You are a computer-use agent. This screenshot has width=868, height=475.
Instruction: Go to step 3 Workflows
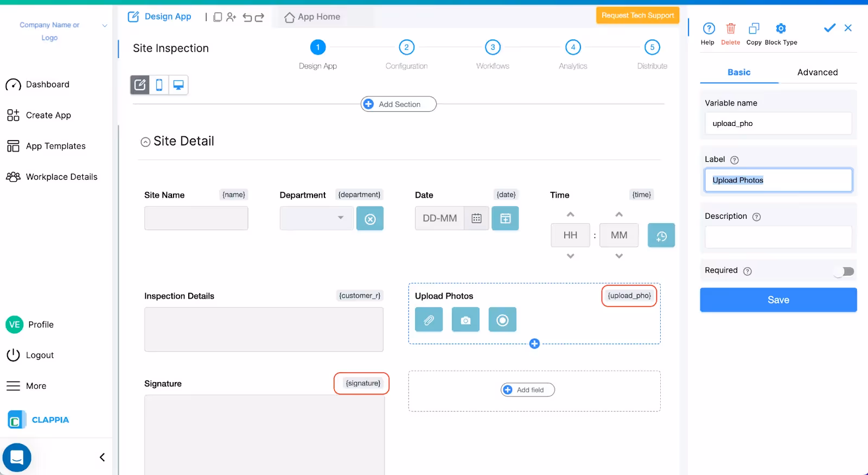[493, 47]
